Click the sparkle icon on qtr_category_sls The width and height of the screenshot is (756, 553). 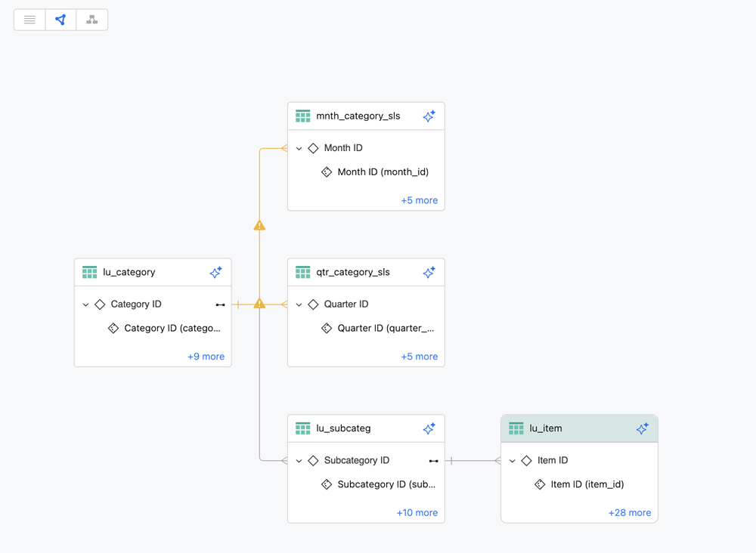(429, 273)
